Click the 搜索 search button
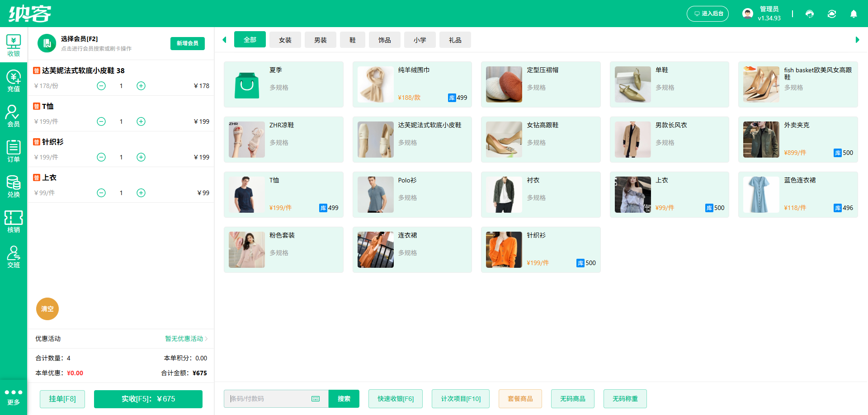Screen dimensions: 868x415 pos(344,399)
